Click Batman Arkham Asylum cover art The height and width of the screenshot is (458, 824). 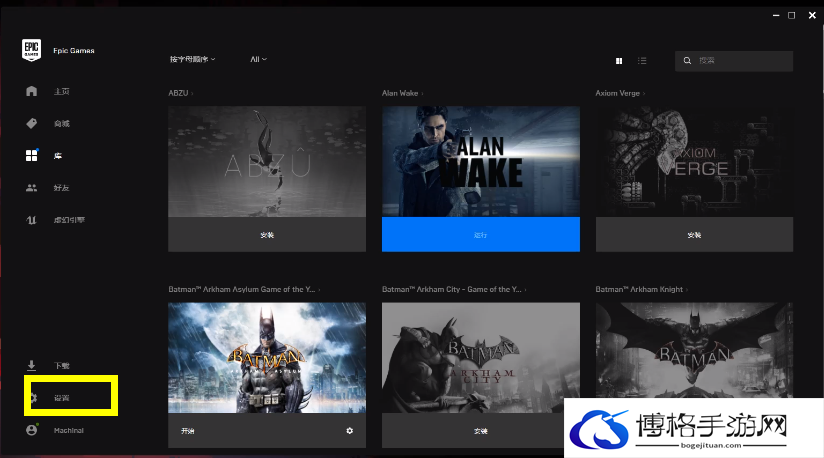267,358
